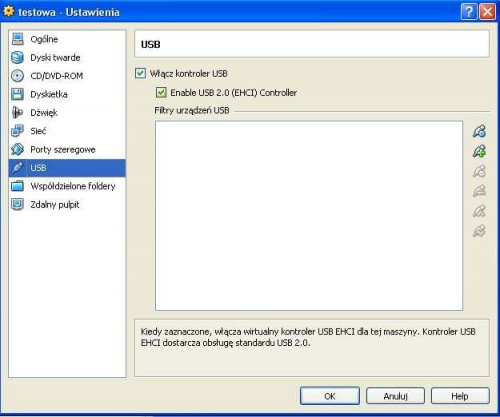500x417 pixels.
Task: Select the Dyski twarde disk icon
Action: point(17,57)
